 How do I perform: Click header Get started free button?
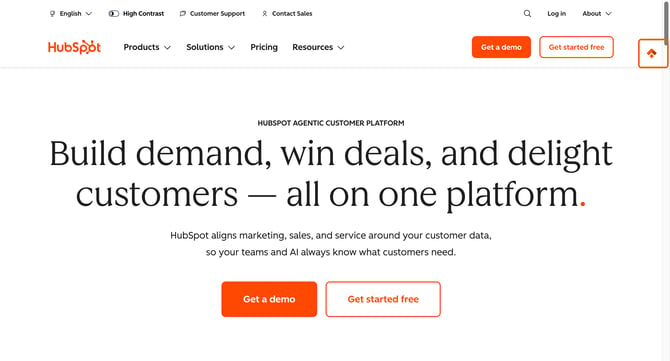point(576,47)
